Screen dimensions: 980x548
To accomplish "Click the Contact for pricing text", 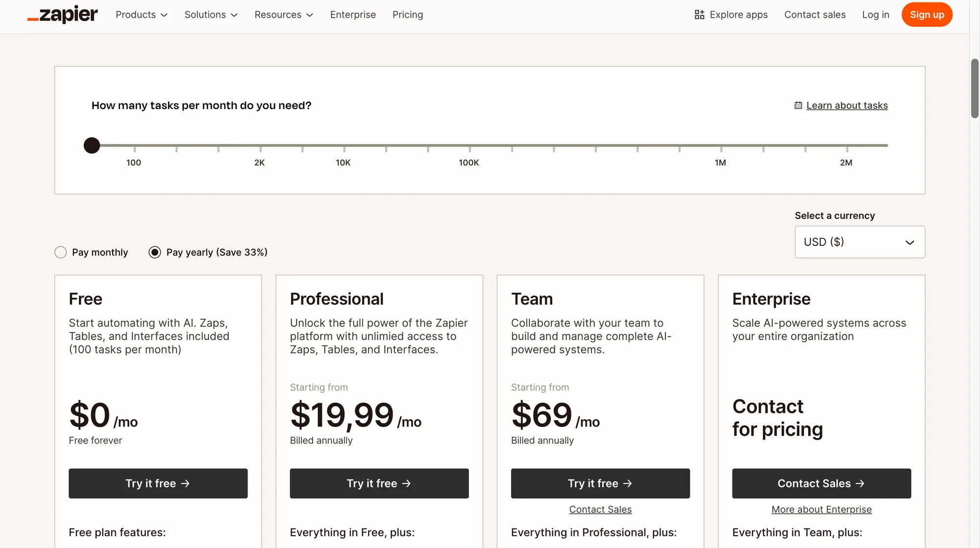I will coord(777,418).
